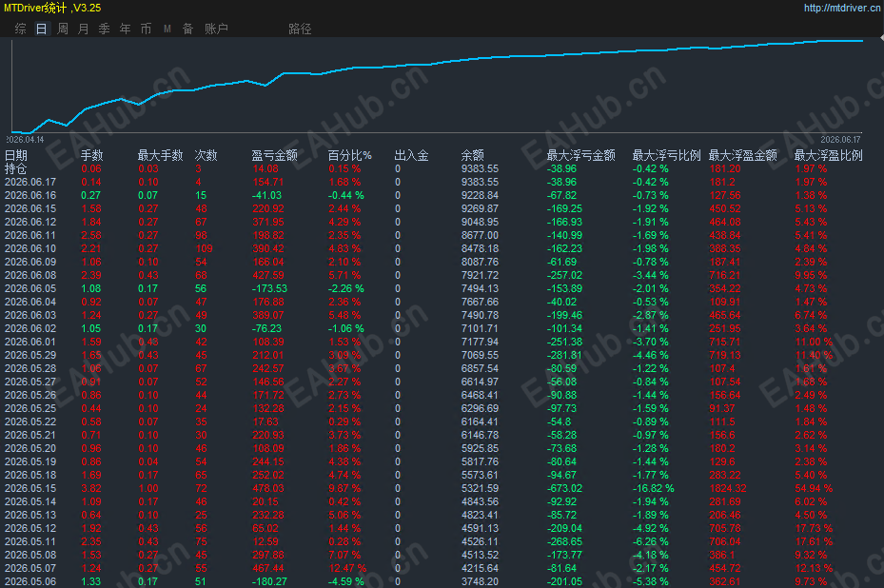
Task: Select the 2026.05.21 row date
Action: tap(30, 435)
